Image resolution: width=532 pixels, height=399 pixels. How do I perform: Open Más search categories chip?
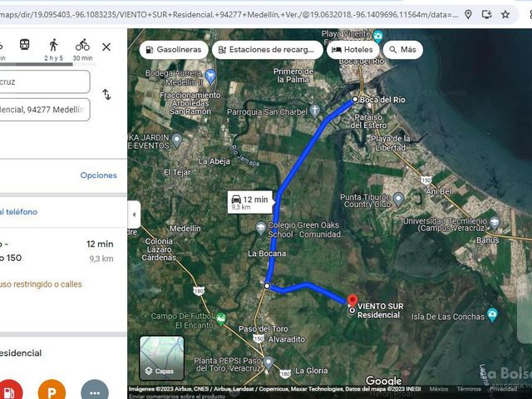point(402,50)
